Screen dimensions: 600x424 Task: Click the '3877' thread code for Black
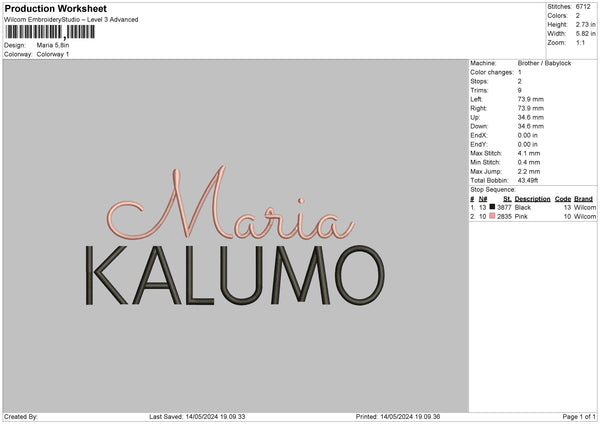pos(504,207)
